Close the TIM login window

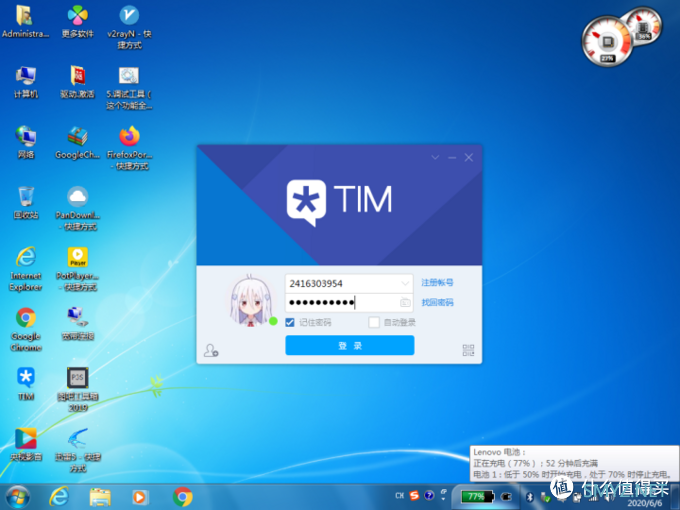[x=469, y=157]
